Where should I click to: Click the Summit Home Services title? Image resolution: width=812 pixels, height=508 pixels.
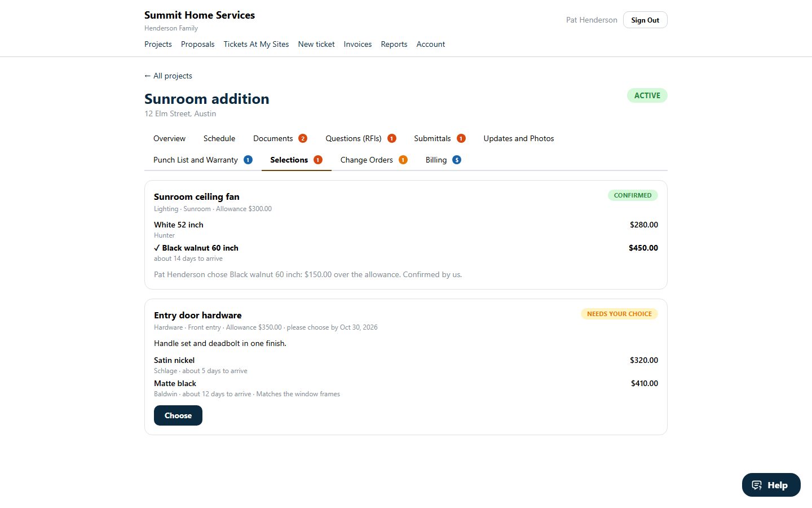click(x=200, y=15)
